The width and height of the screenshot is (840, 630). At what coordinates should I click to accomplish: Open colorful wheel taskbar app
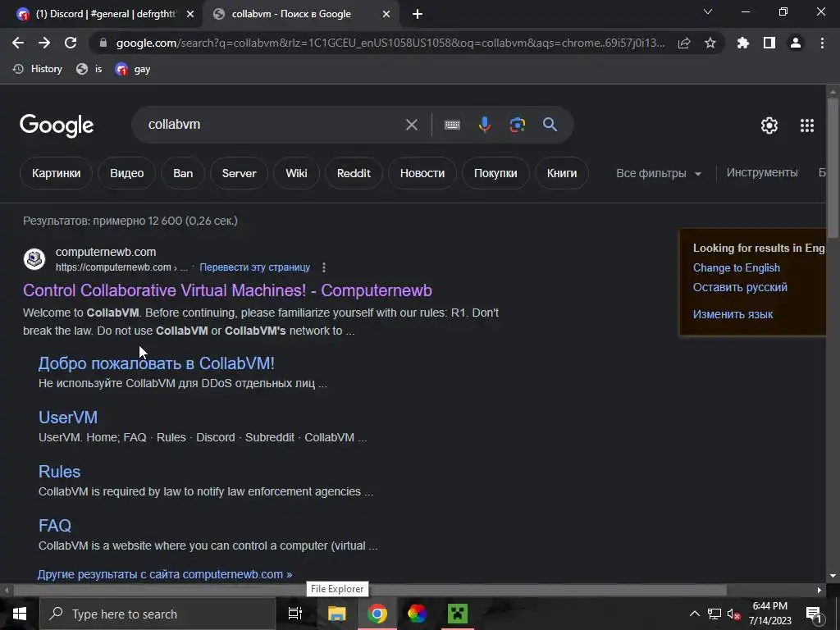(x=418, y=614)
